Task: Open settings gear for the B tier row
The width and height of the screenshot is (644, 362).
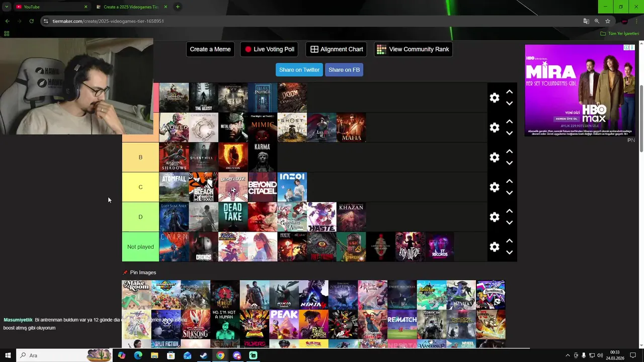Action: click(495, 157)
